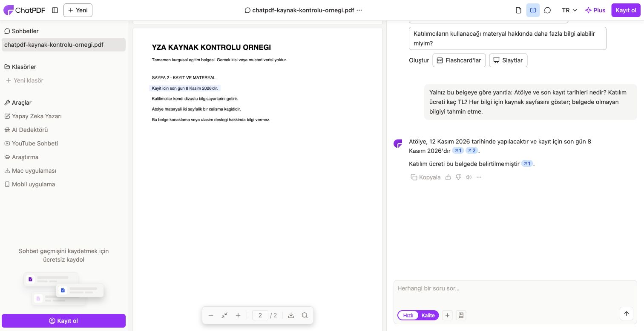Click the Kayıt ol button in the top bar
The width and height of the screenshot is (644, 331).
(x=626, y=10)
